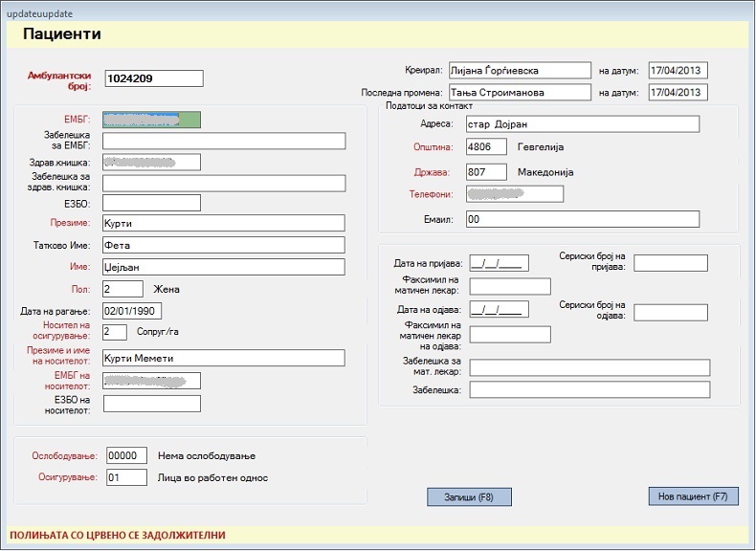
Task: Click Сериски број на пријава field
Action: coord(671,263)
